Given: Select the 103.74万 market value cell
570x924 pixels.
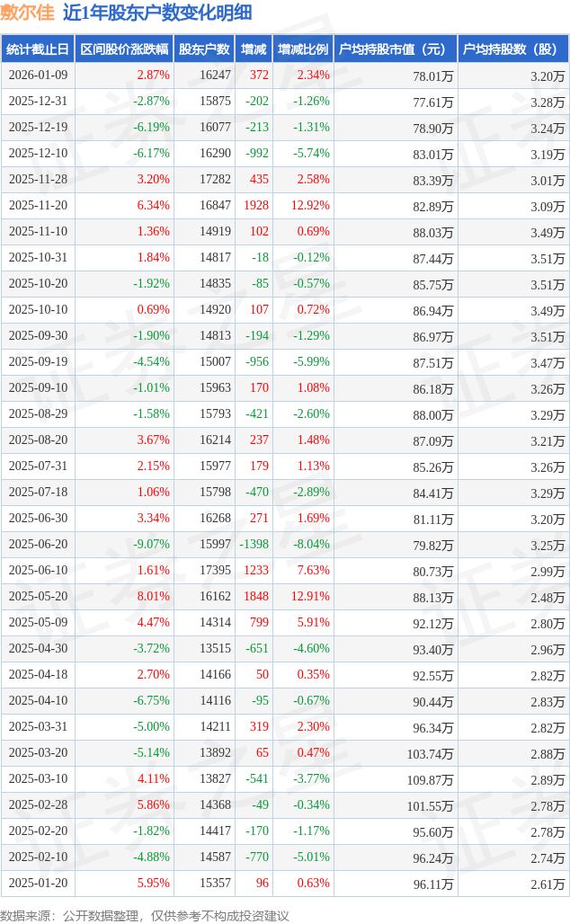Looking at the screenshot, I should click(x=430, y=753).
